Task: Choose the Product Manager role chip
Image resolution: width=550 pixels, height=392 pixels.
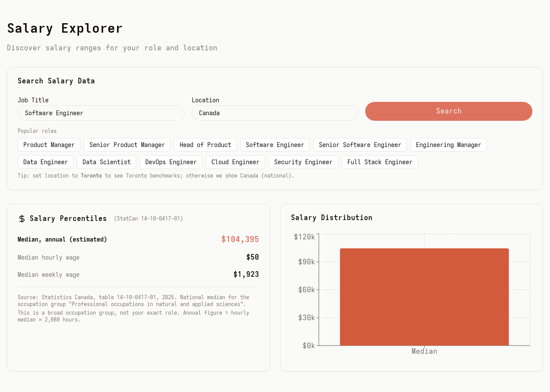Action: click(49, 145)
